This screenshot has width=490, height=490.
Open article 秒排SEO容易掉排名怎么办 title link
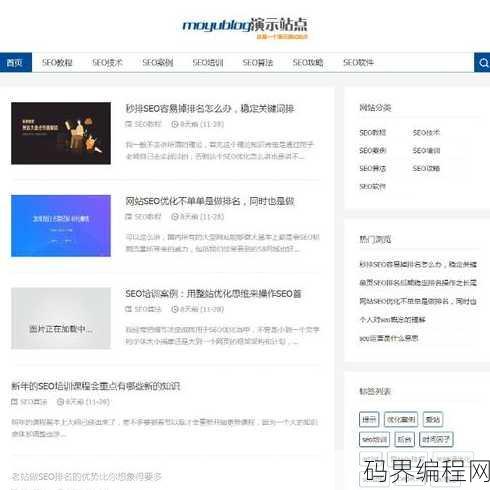210,108
